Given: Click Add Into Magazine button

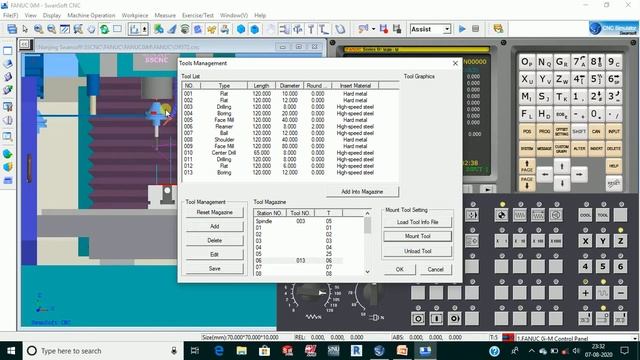Looking at the screenshot, I should (x=362, y=191).
